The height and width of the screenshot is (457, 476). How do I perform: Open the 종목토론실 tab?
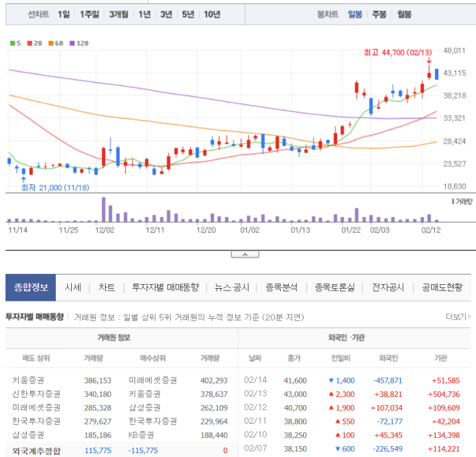tap(334, 287)
